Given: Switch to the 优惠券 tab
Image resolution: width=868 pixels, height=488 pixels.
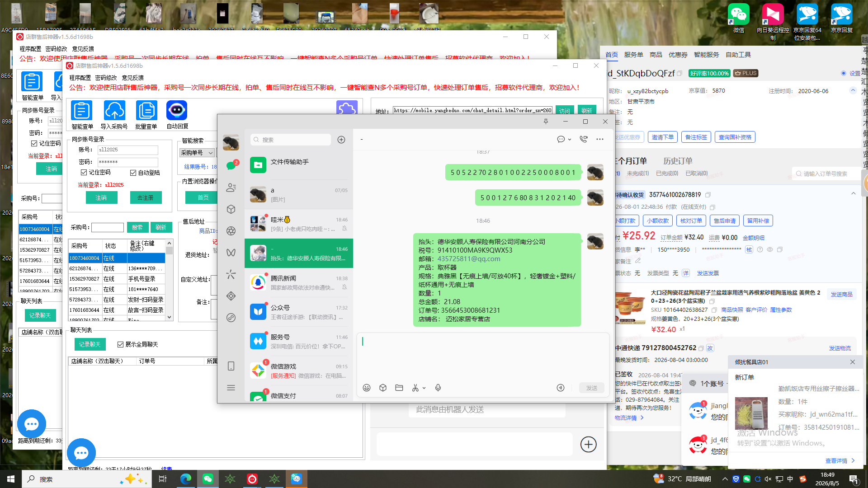Looking at the screenshot, I should coord(678,55).
